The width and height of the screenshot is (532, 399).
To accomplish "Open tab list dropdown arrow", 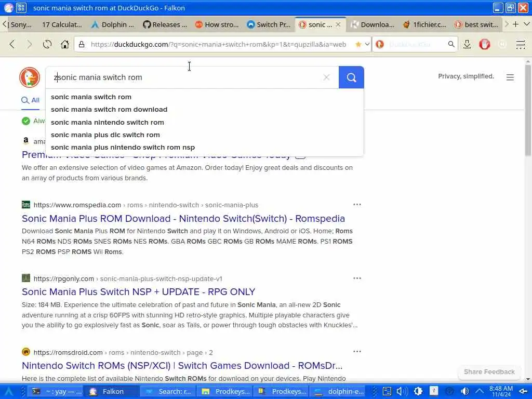I will point(527,24).
